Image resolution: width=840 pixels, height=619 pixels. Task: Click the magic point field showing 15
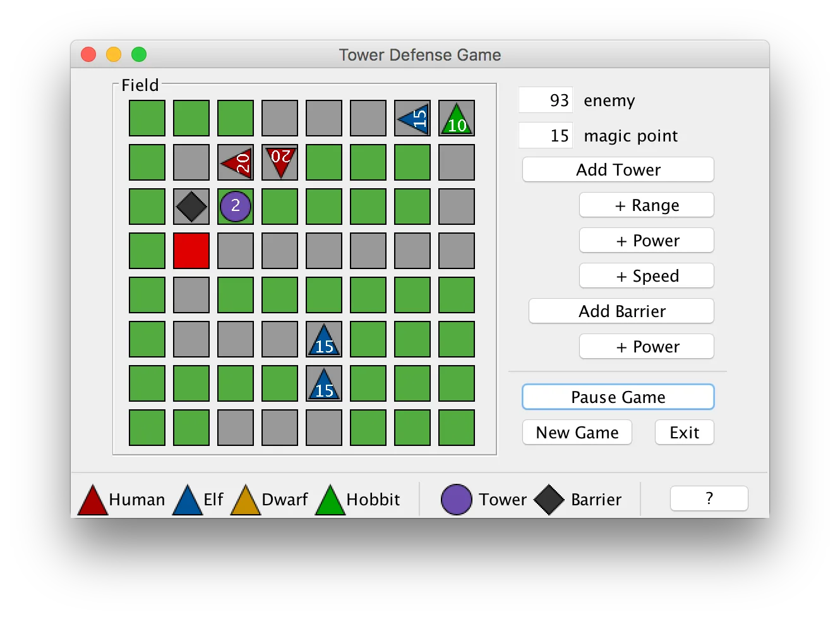tap(546, 136)
